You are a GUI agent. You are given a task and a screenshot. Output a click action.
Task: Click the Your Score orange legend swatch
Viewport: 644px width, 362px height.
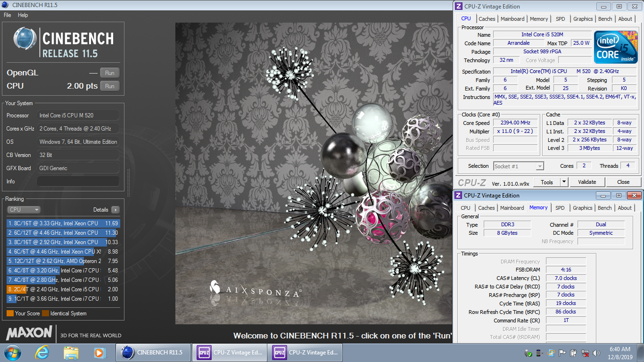pyautogui.click(x=10, y=313)
